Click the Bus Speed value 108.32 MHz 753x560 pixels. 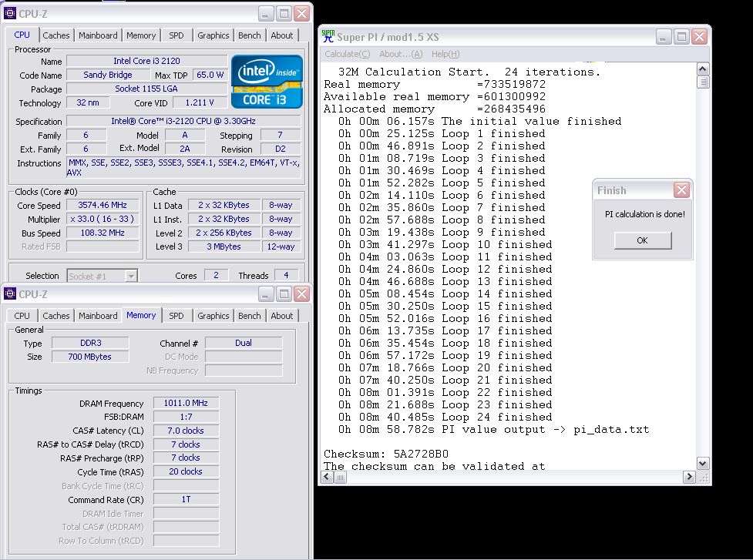(x=103, y=233)
